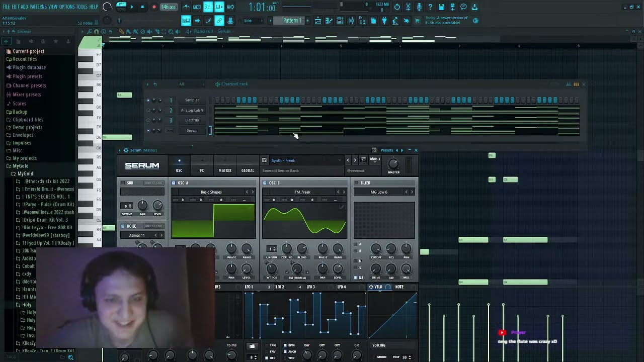
Task: Toggle the NOISE oscillator switch
Action: [x=123, y=226]
